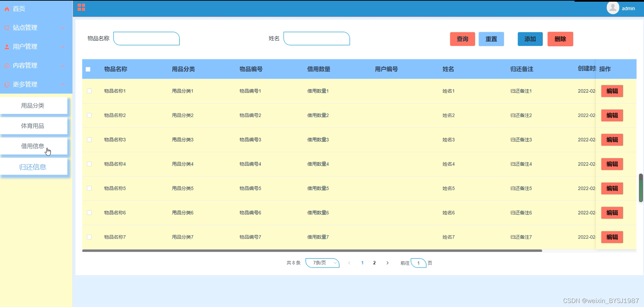Click the 用品分类 column header
The height and width of the screenshot is (307, 644).
tap(184, 69)
